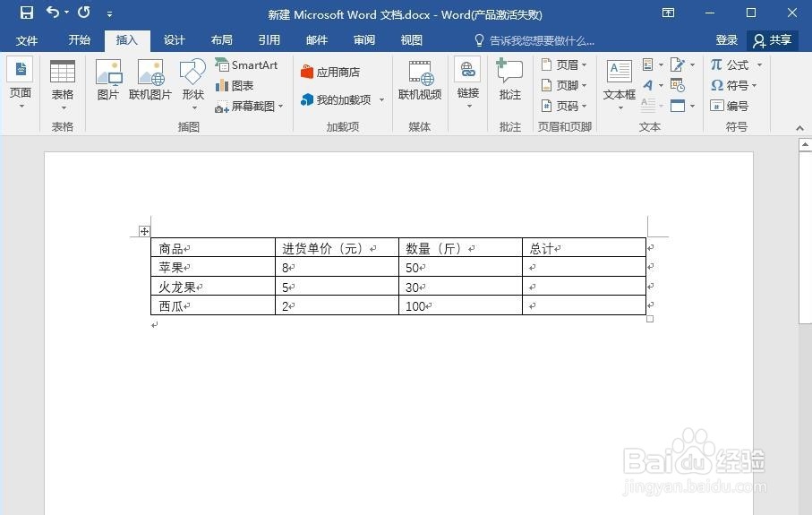Open the 文件 File tab
The width and height of the screenshot is (812, 515).
27,40
